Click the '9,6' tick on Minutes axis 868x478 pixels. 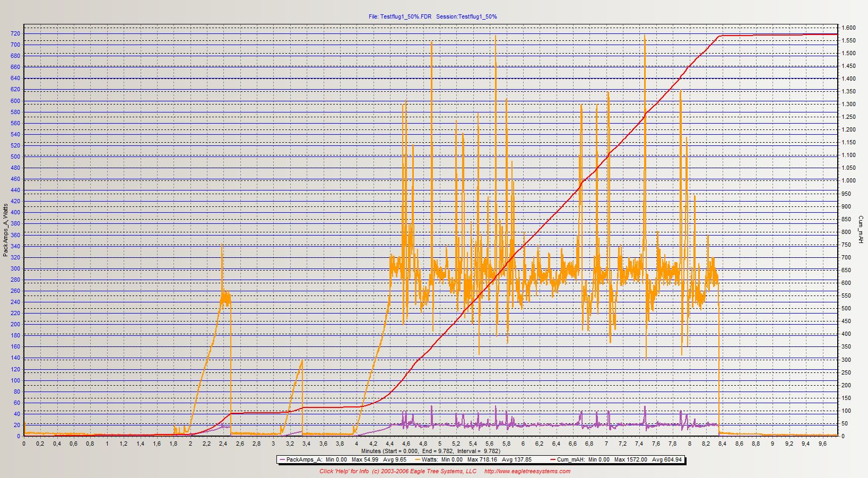pyautogui.click(x=822, y=444)
